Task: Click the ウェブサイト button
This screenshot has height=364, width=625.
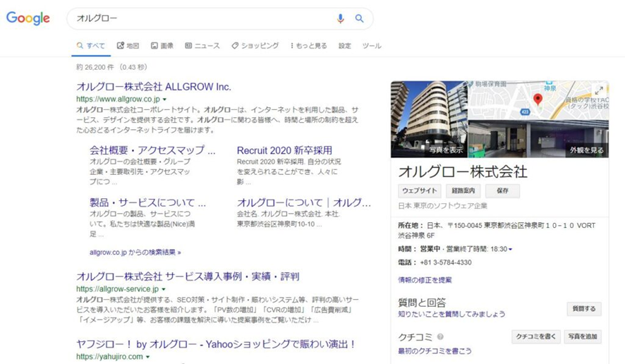Action: [419, 191]
